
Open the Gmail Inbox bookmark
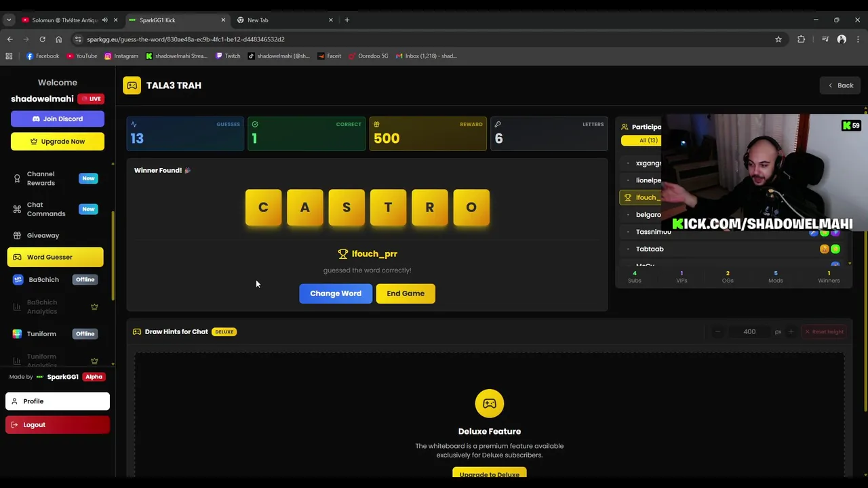(x=426, y=56)
